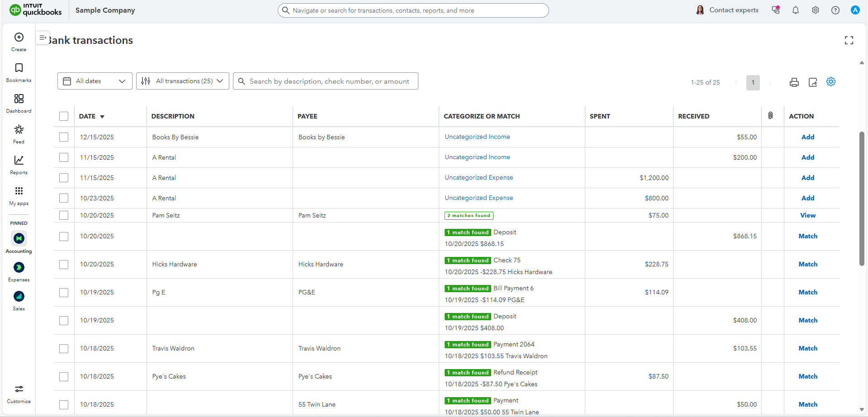The height and width of the screenshot is (417, 868).
Task: Click the transaction search field
Action: tap(329, 81)
